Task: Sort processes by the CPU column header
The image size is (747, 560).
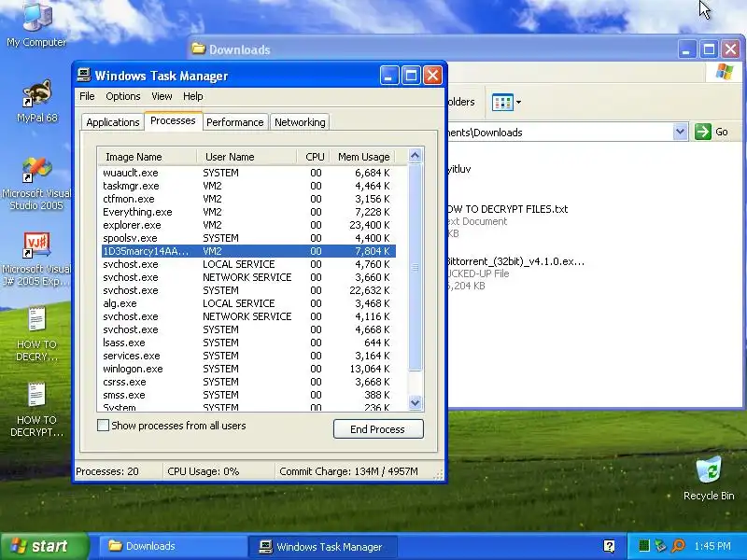Action: coord(314,157)
